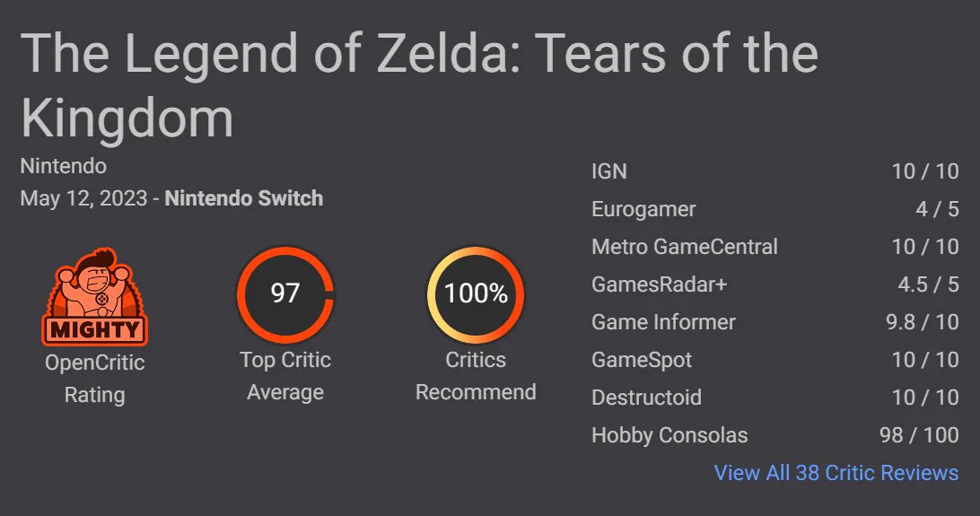Click the Nintendo publisher name
This screenshot has height=516, width=980.
(63, 166)
